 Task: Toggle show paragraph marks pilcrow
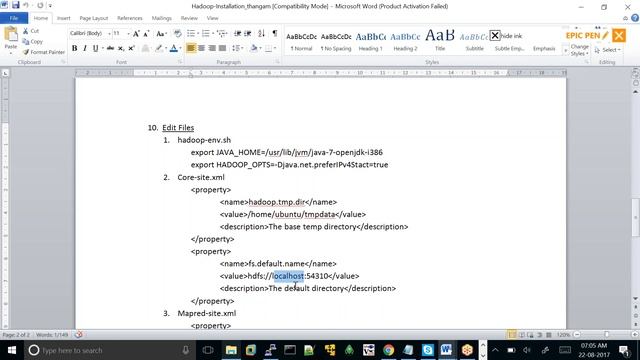[x=275, y=33]
